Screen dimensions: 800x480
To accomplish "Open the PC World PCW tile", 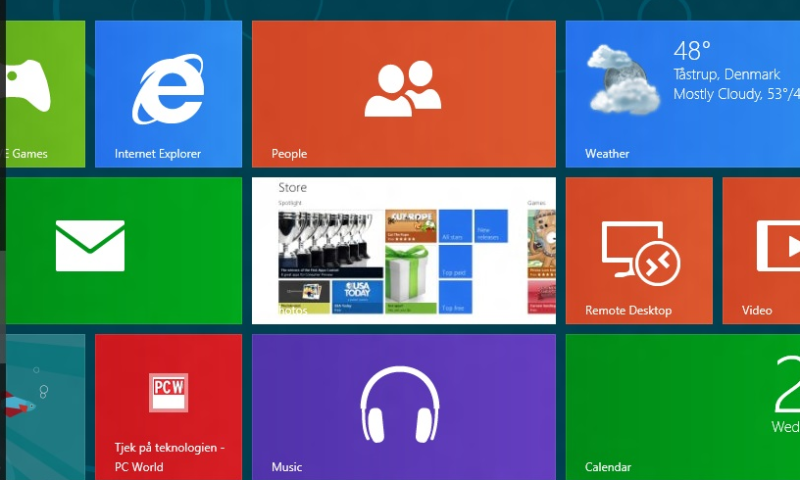I will pyautogui.click(x=168, y=407).
